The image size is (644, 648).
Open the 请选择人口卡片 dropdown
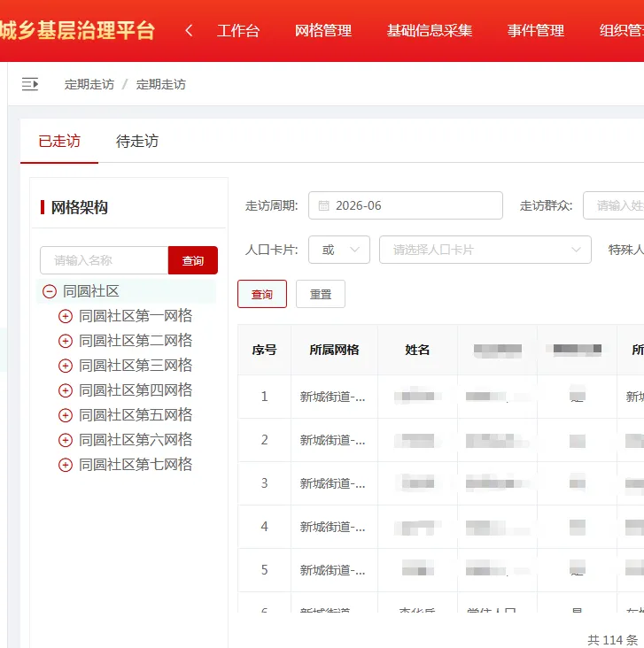485,250
